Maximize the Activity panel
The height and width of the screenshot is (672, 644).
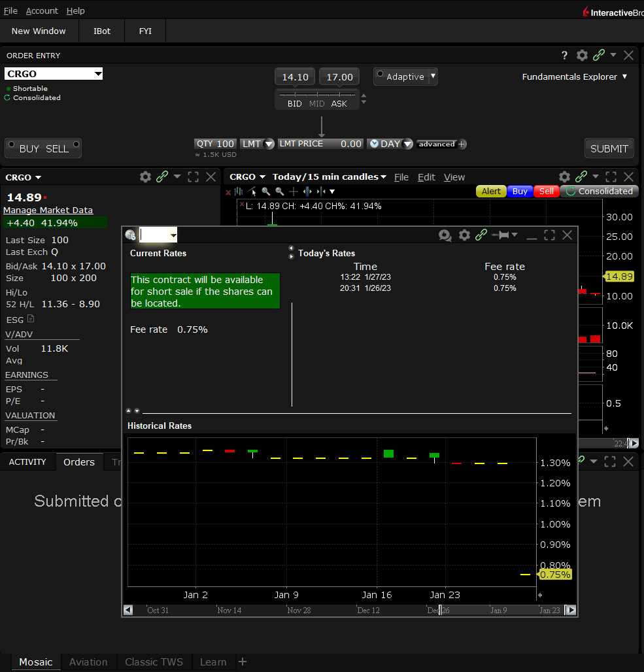(x=610, y=462)
